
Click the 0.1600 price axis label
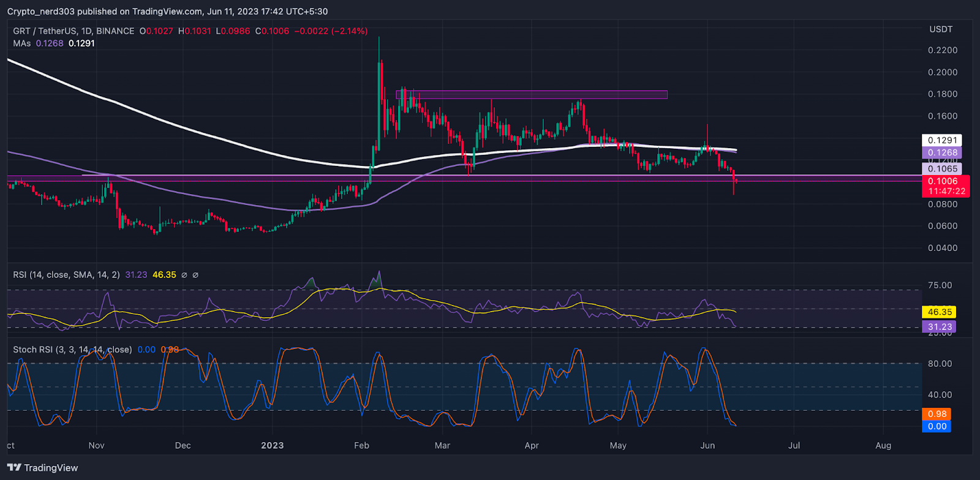pos(943,116)
